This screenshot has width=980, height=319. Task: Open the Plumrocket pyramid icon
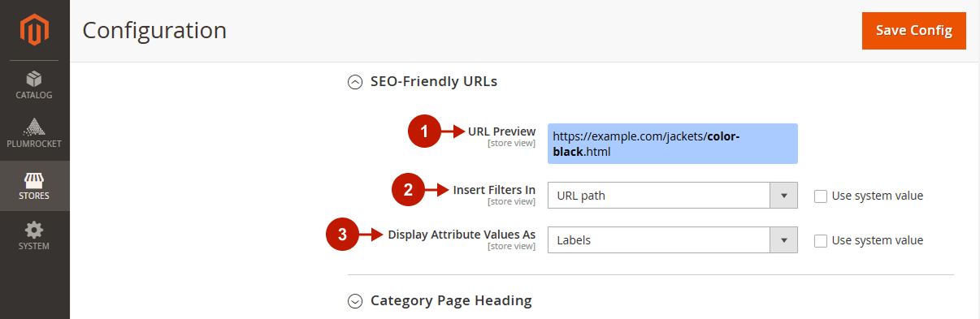(x=34, y=127)
